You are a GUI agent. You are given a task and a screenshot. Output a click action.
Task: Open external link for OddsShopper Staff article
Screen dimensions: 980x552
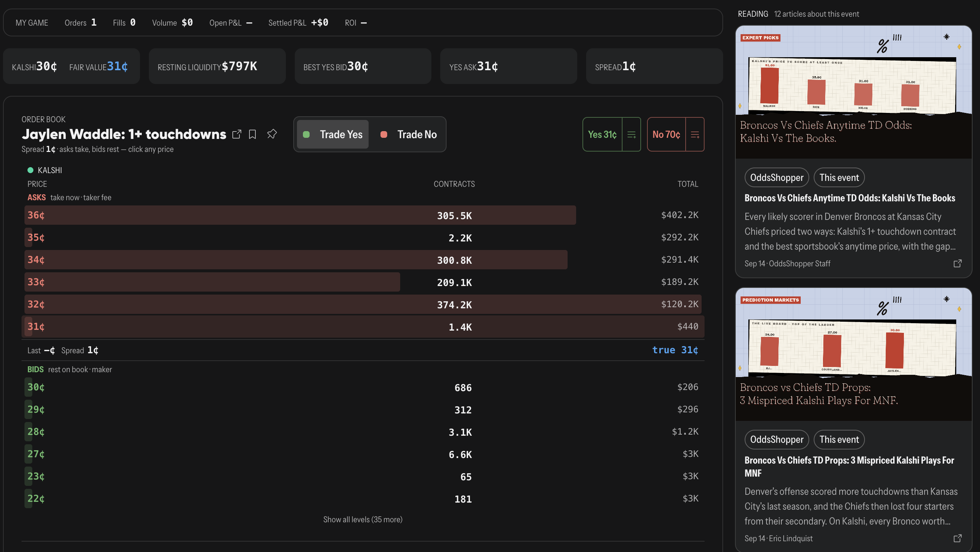[958, 263]
